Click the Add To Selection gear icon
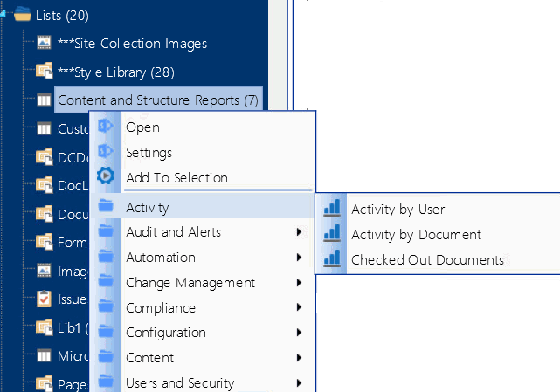Image resolution: width=560 pixels, height=392 pixels. pos(106,176)
